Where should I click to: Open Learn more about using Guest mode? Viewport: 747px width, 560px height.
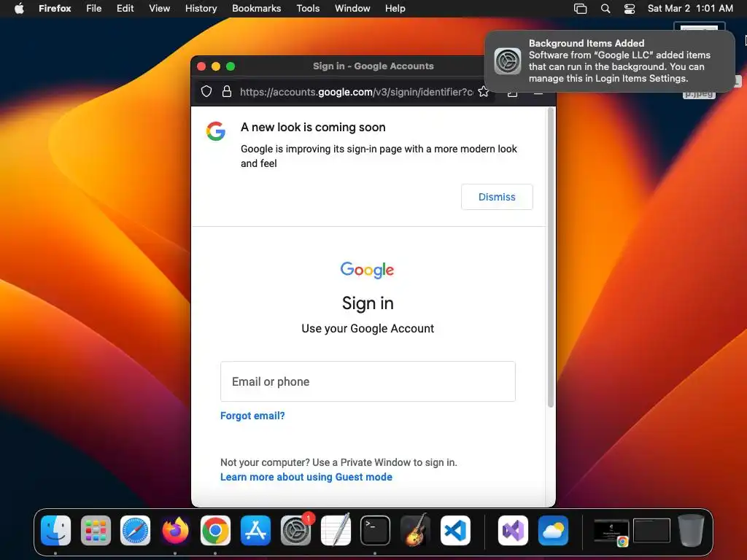point(306,477)
